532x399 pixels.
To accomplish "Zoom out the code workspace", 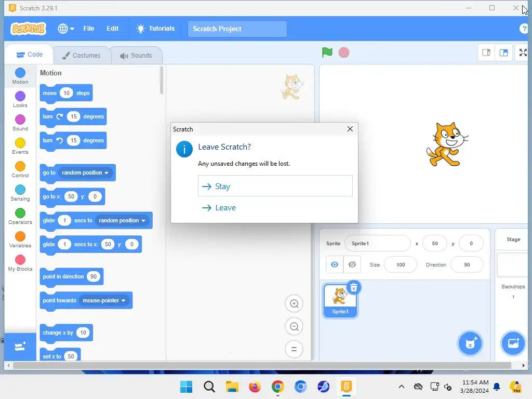I will coord(294,326).
